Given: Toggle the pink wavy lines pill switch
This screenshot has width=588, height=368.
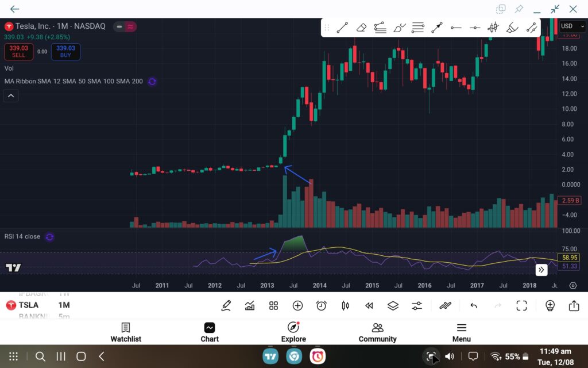Looking at the screenshot, I should 130,26.
